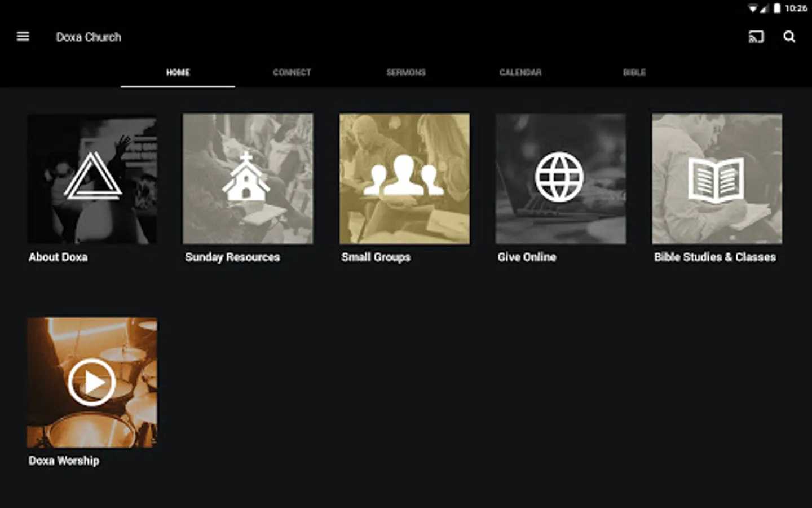This screenshot has height=508, width=812.
Task: Open the Calendar tab
Action: tap(520, 72)
